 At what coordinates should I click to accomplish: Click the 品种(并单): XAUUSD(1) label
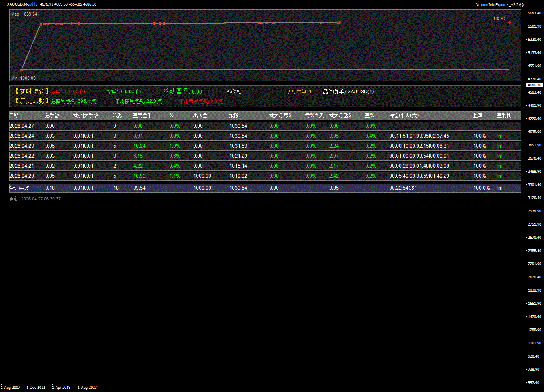tap(348, 92)
